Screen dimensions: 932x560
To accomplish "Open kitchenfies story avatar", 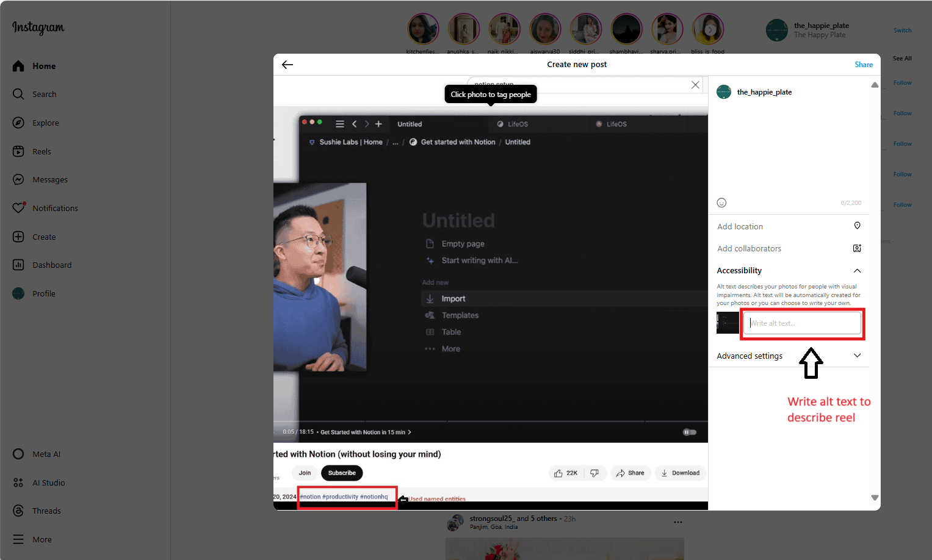I will pos(423,29).
